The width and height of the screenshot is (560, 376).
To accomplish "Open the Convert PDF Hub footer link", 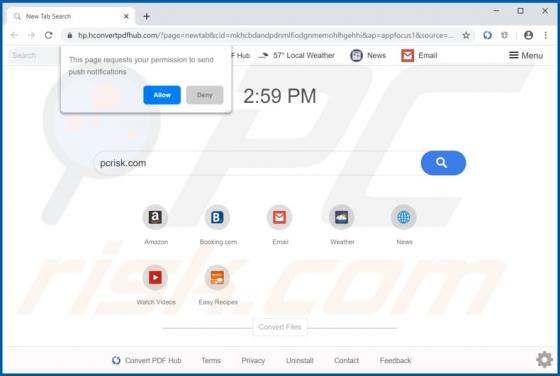I will point(146,360).
